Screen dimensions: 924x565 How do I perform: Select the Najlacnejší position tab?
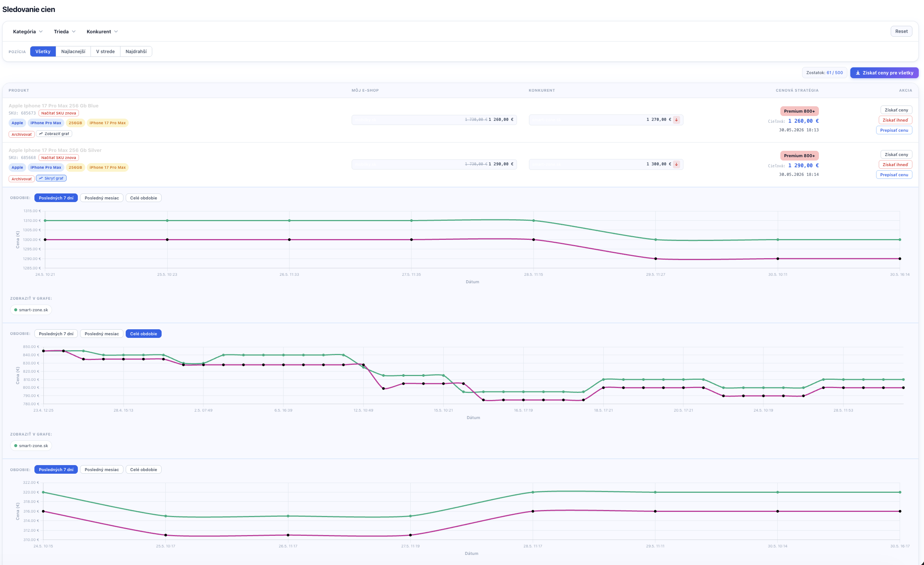tap(73, 51)
